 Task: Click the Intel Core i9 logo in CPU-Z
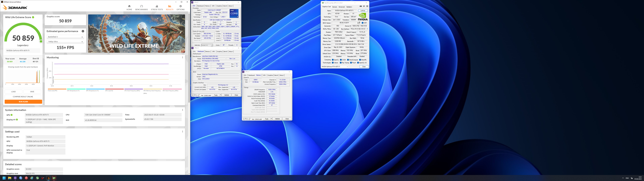click(x=234, y=13)
